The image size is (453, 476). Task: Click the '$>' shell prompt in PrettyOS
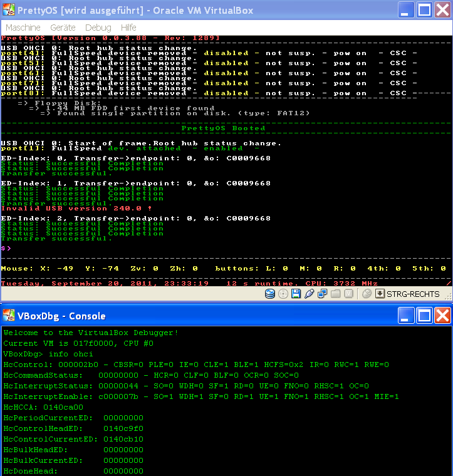pyautogui.click(x=6, y=248)
